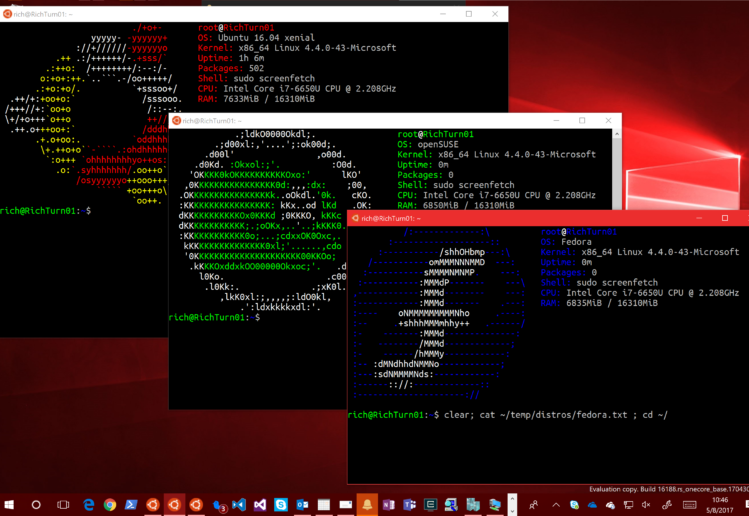
Task: Open the server buildings taskbar icon
Action: [473, 505]
